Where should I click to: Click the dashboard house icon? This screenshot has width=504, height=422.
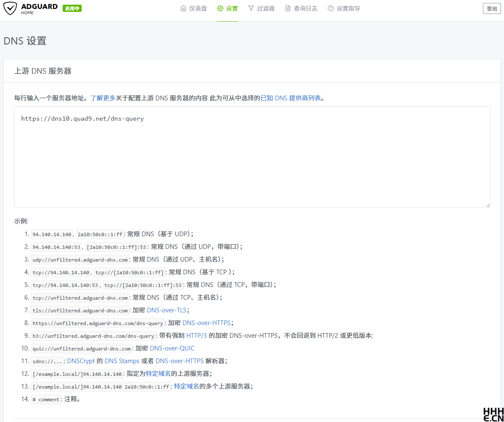(183, 8)
